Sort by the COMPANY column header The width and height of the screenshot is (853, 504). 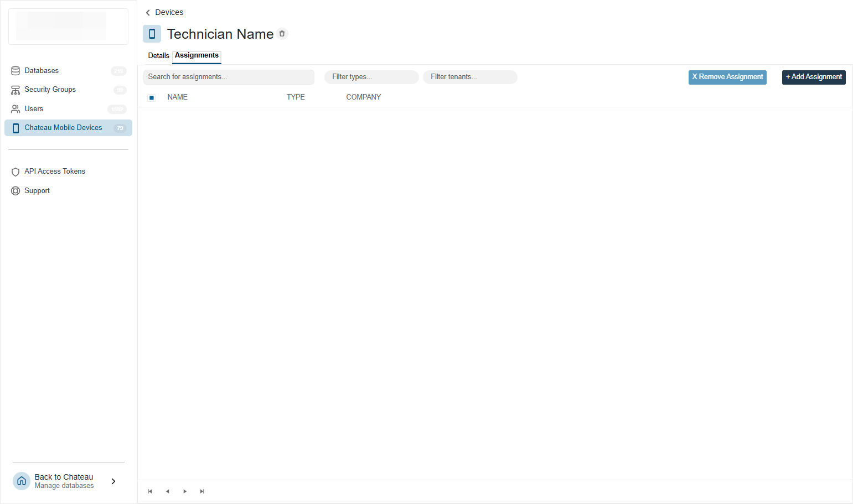364,97
